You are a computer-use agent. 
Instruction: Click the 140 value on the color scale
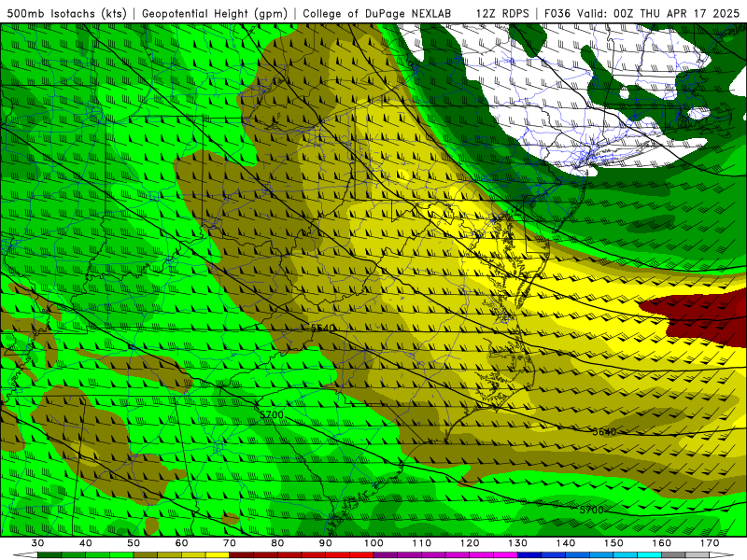click(x=566, y=543)
